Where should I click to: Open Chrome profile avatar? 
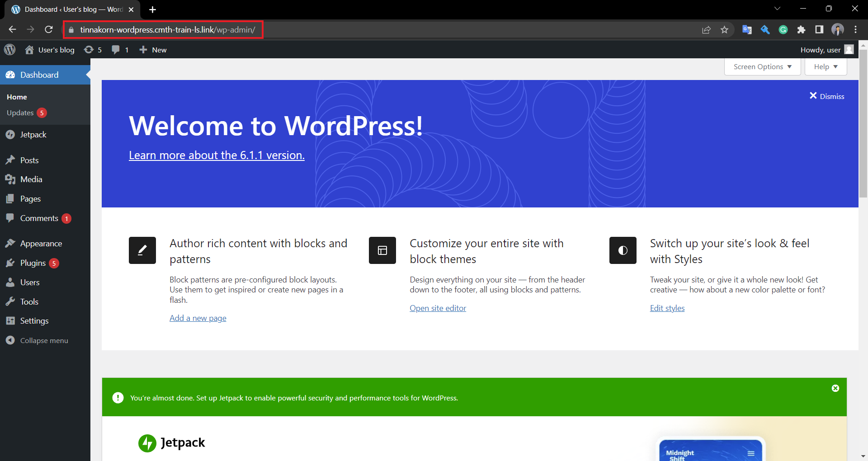(x=838, y=30)
